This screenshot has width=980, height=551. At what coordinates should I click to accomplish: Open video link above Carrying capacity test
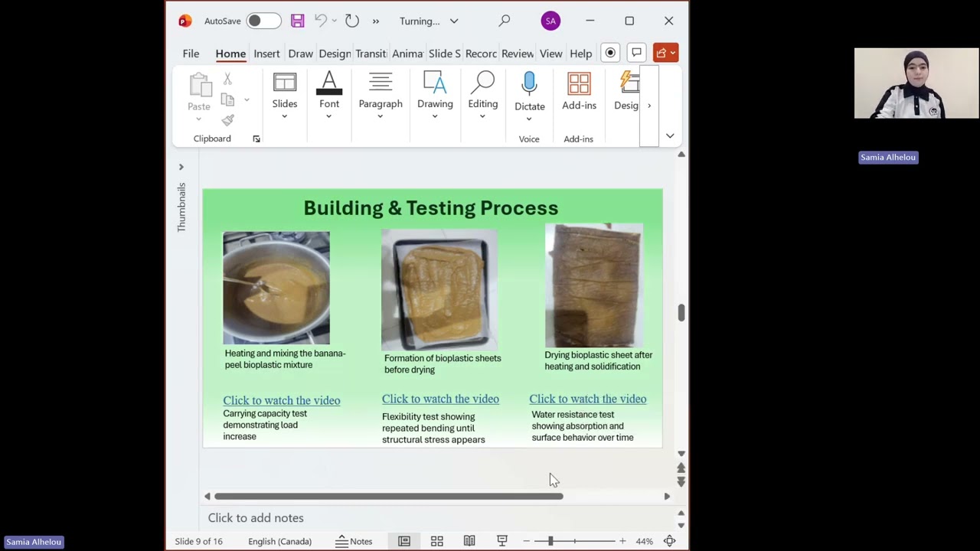point(282,400)
